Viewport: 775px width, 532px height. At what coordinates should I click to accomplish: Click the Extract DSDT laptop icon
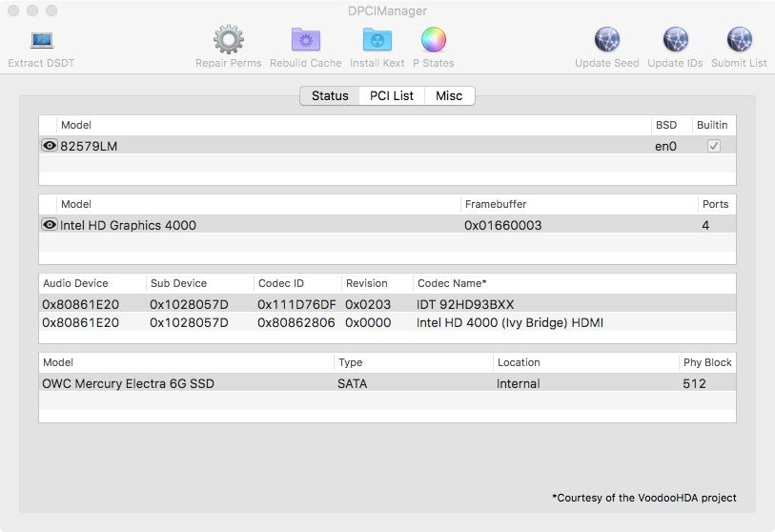click(x=42, y=41)
